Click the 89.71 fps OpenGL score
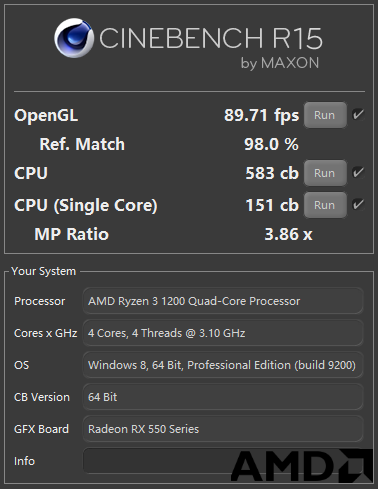Screen dimensions: 378x489 tap(261, 116)
